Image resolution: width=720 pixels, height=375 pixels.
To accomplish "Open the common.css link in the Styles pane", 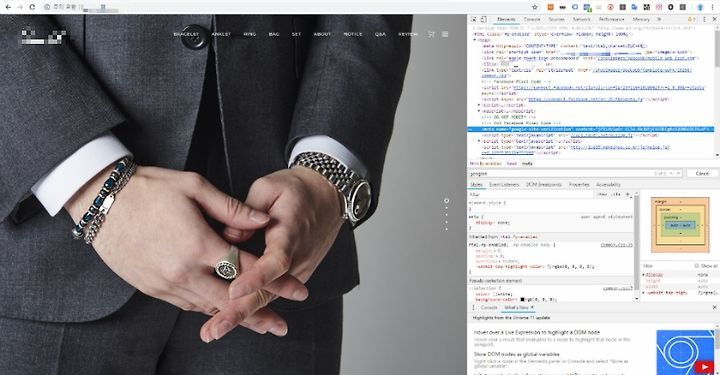I will [x=616, y=245].
